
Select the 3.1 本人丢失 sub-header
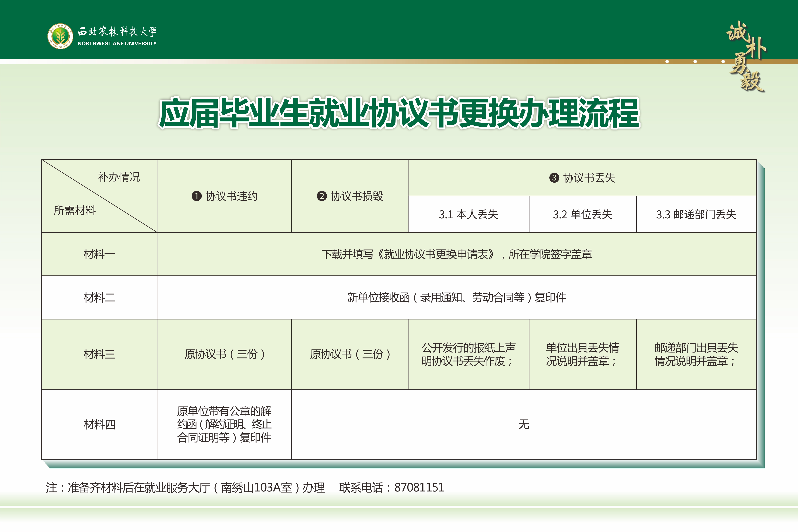click(468, 214)
